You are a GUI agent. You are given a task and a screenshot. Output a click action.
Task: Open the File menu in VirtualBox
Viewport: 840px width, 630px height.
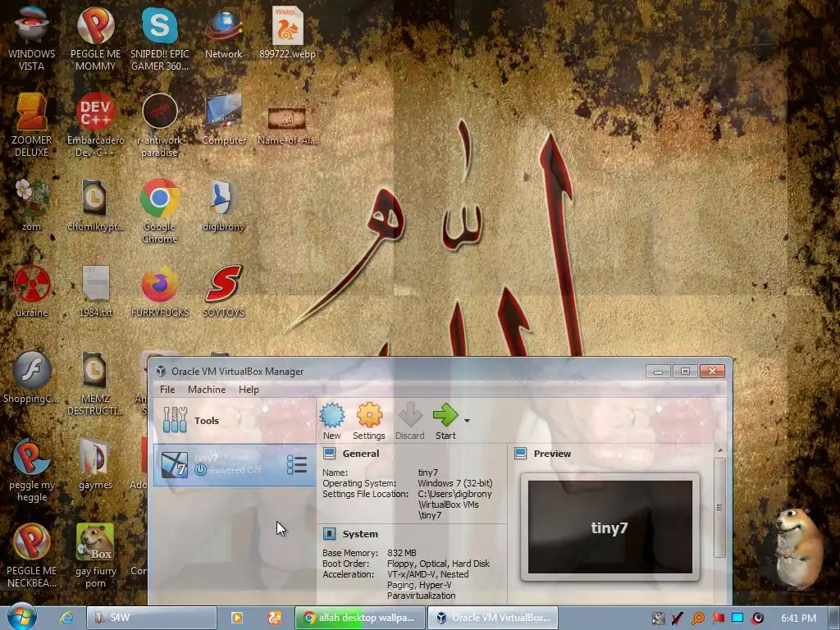[x=167, y=390]
